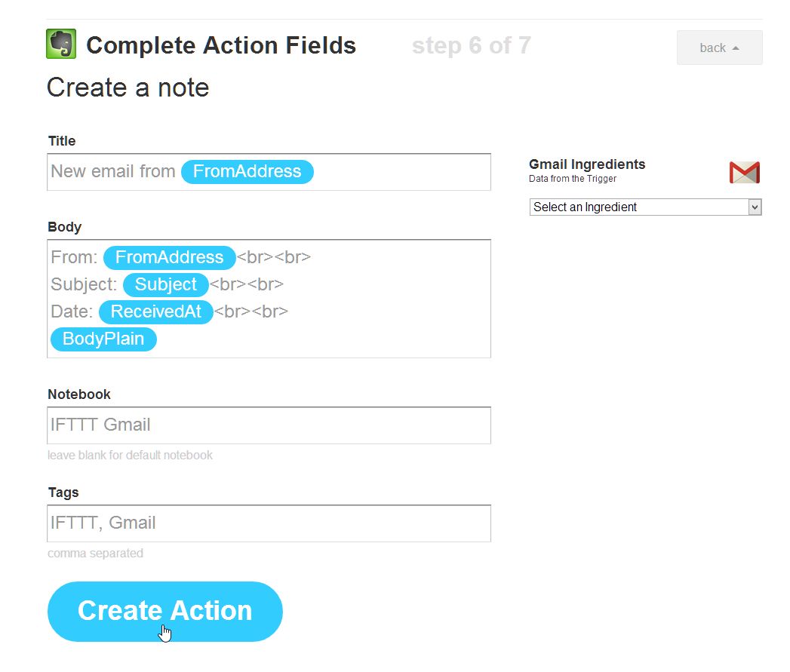This screenshot has height=672, width=790.
Task: Click the Create a note subtitle
Action: click(x=128, y=87)
